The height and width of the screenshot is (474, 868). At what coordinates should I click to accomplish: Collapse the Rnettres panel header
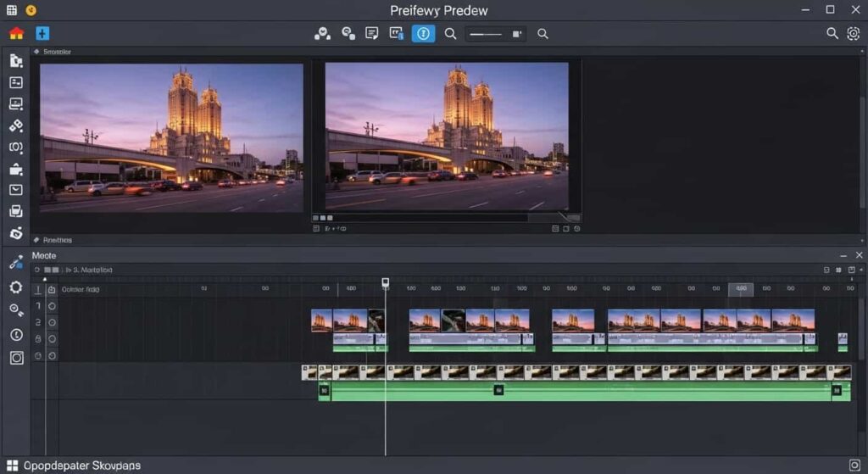click(36, 240)
